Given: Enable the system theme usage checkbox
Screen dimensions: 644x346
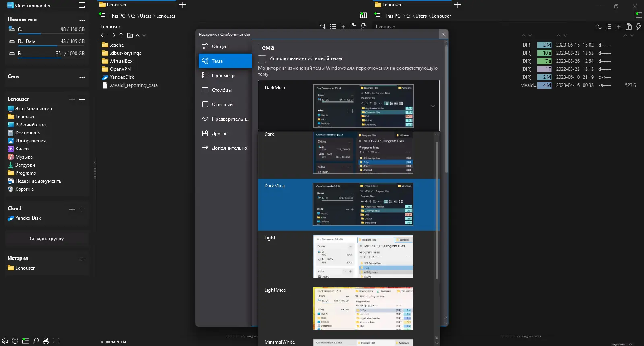Looking at the screenshot, I should (x=262, y=59).
